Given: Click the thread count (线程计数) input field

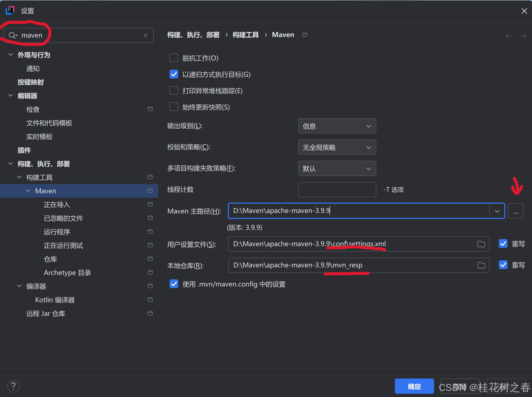Looking at the screenshot, I should click(x=337, y=190).
